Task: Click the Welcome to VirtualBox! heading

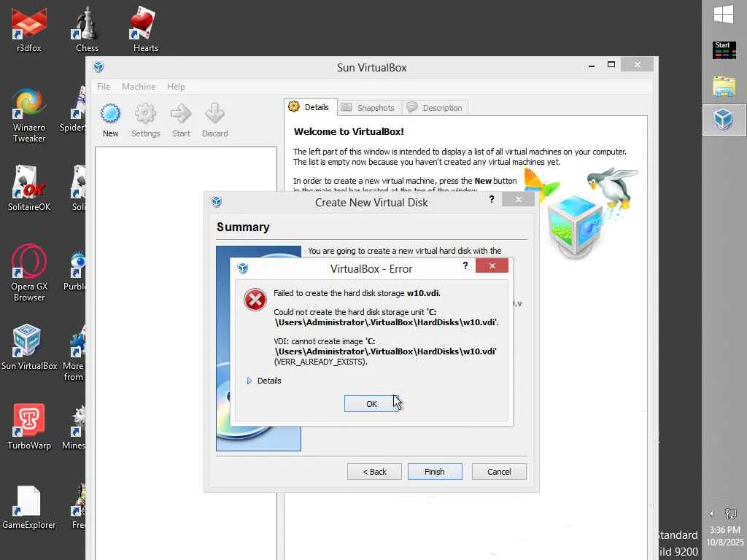Action: (349, 131)
